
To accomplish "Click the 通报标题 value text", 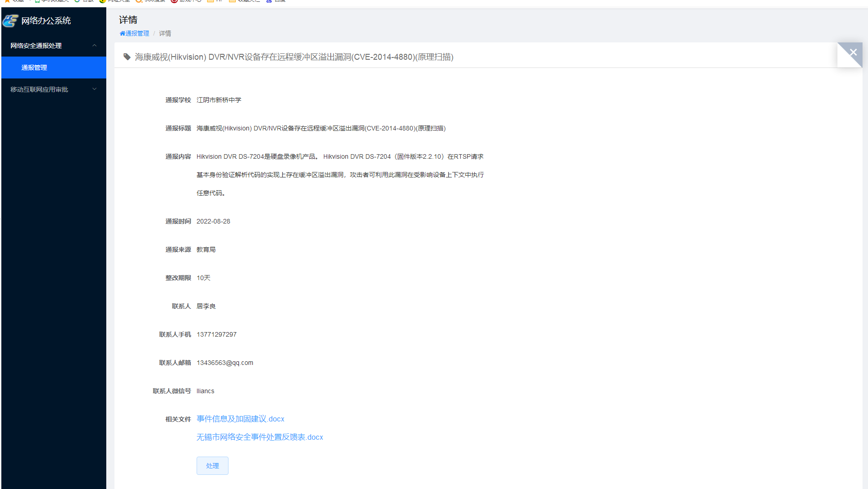I will tap(321, 128).
